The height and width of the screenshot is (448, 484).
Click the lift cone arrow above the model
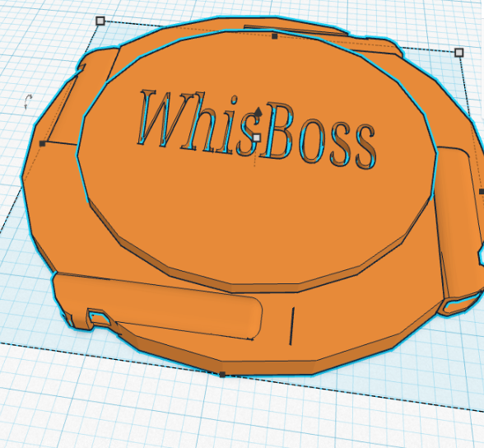(x=258, y=112)
